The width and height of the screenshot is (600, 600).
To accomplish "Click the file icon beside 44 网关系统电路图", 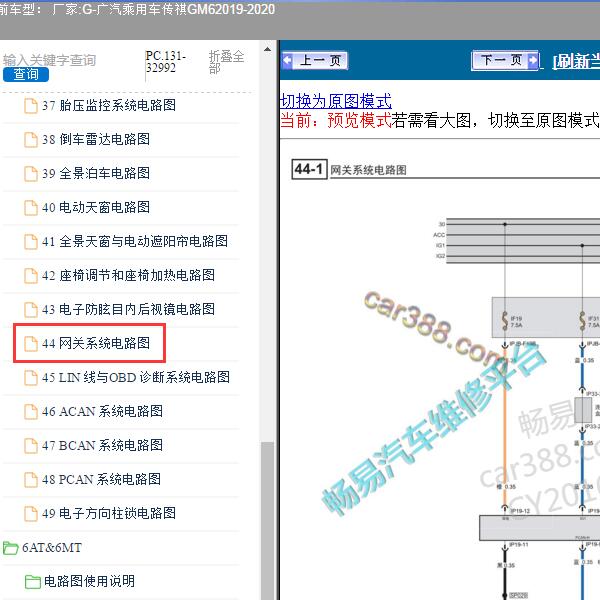I will [x=31, y=344].
